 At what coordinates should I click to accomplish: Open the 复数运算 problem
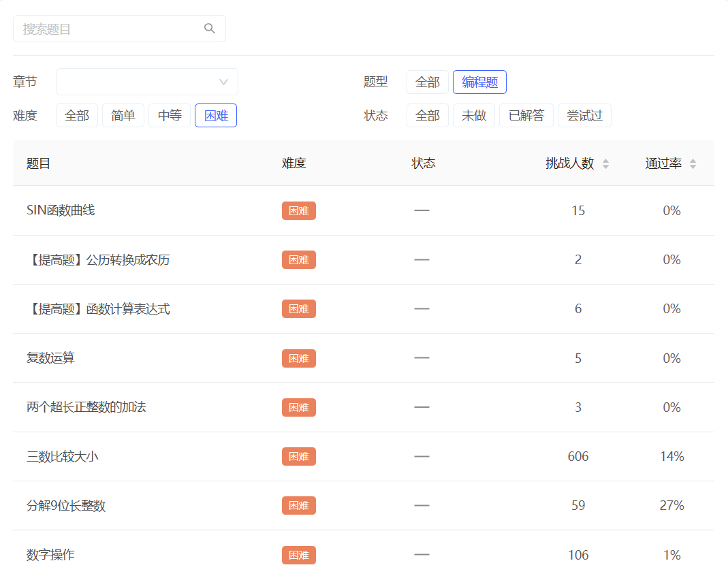(x=50, y=358)
